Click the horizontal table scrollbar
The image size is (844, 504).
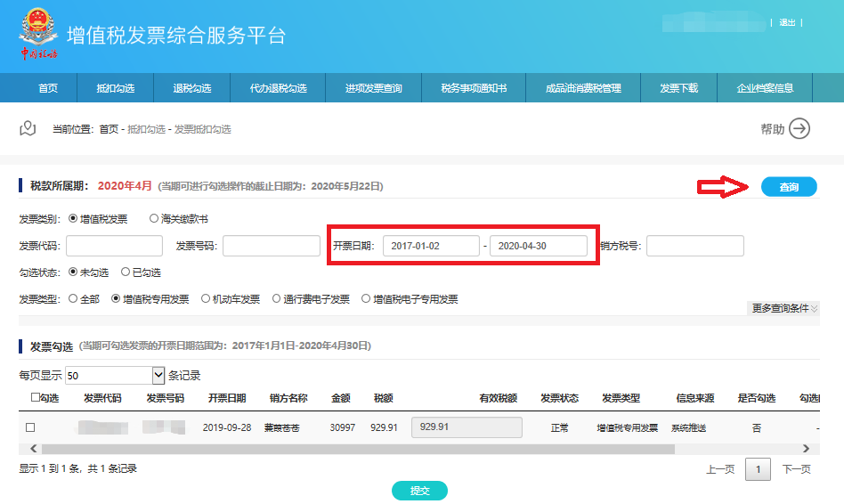tap(356, 450)
